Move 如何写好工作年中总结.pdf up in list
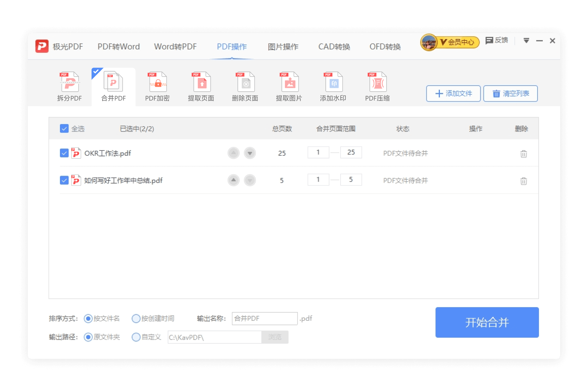Image resolution: width=588 pixels, height=392 pixels. pos(234,180)
